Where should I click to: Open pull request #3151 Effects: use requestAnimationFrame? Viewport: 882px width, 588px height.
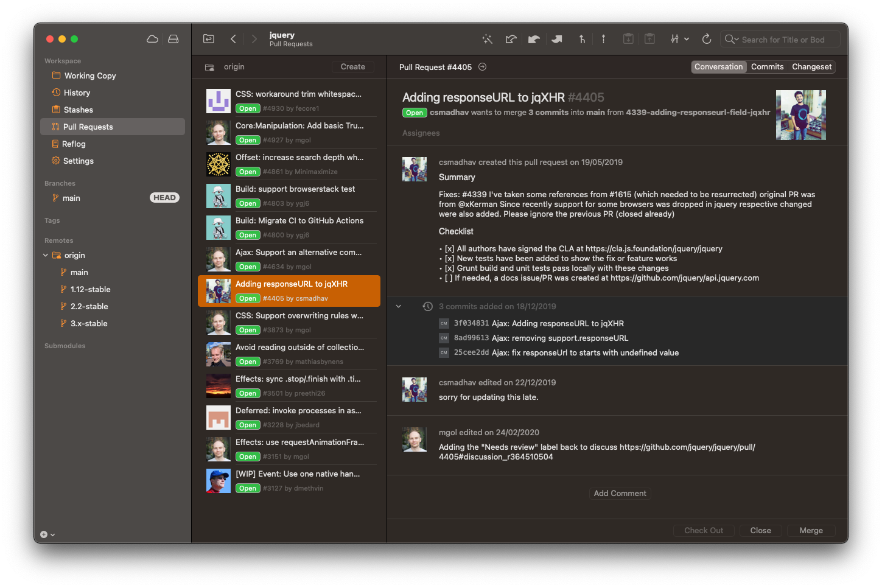pyautogui.click(x=289, y=449)
